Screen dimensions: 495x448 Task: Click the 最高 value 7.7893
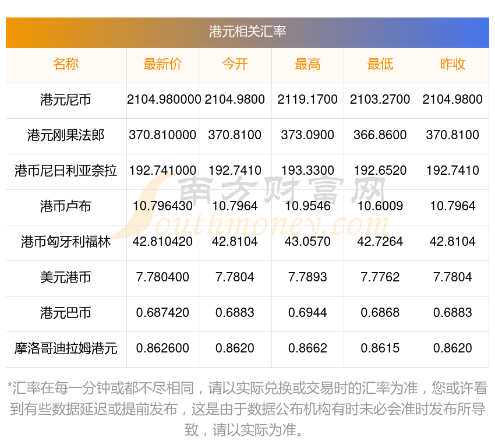point(307,277)
